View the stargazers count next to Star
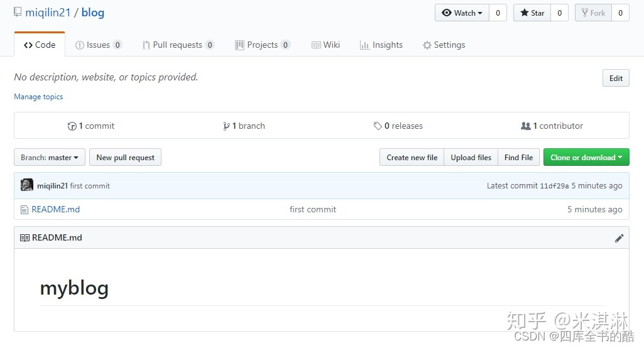This screenshot has height=348, width=644. pyautogui.click(x=559, y=13)
